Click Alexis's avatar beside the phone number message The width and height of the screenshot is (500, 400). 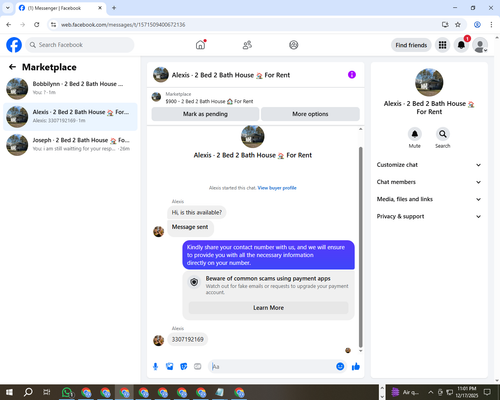[158, 340]
